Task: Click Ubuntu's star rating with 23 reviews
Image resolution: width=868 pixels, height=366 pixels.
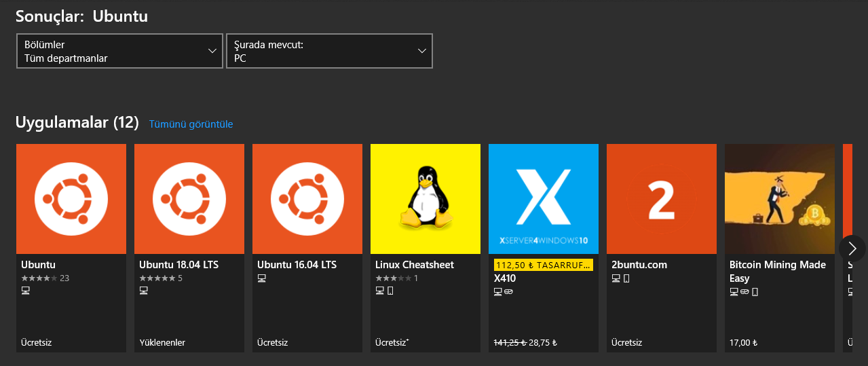Action: pyautogui.click(x=45, y=278)
